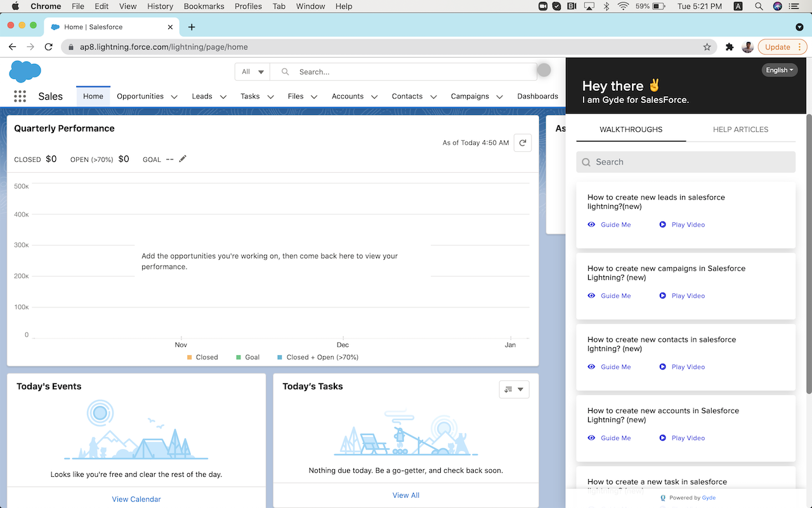Click Play Video text for new campaigns

point(688,296)
